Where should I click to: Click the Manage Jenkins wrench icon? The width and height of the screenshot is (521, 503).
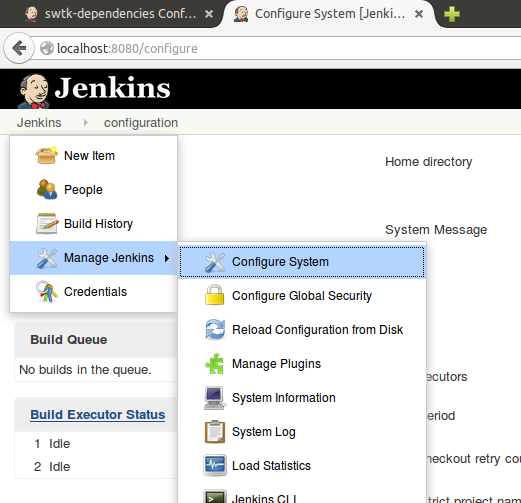(x=47, y=258)
